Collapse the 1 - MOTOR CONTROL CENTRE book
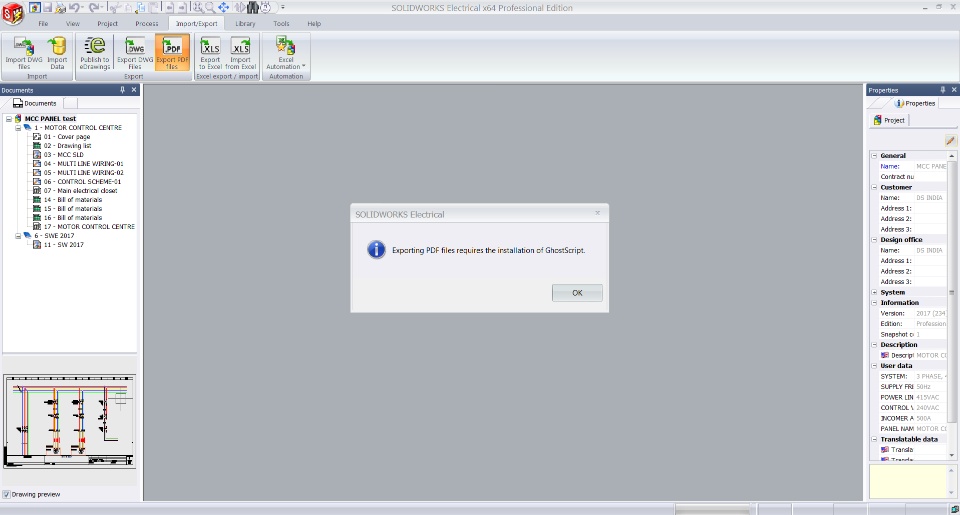This screenshot has height=515, width=960. coord(18,127)
